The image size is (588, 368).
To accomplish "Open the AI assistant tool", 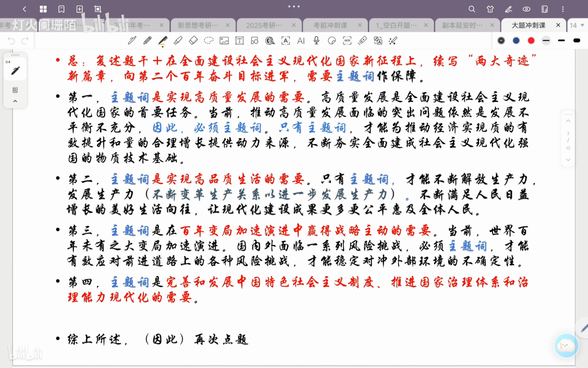I will coord(301,40).
